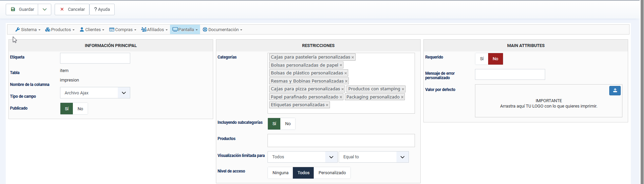The width and height of the screenshot is (644, 184).
Task: Disable Incluyendo subcategorías with No
Action: (288, 124)
